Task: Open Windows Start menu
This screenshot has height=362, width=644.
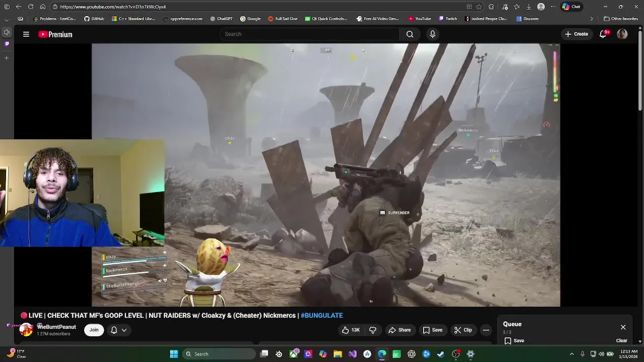Action: pos(174,354)
